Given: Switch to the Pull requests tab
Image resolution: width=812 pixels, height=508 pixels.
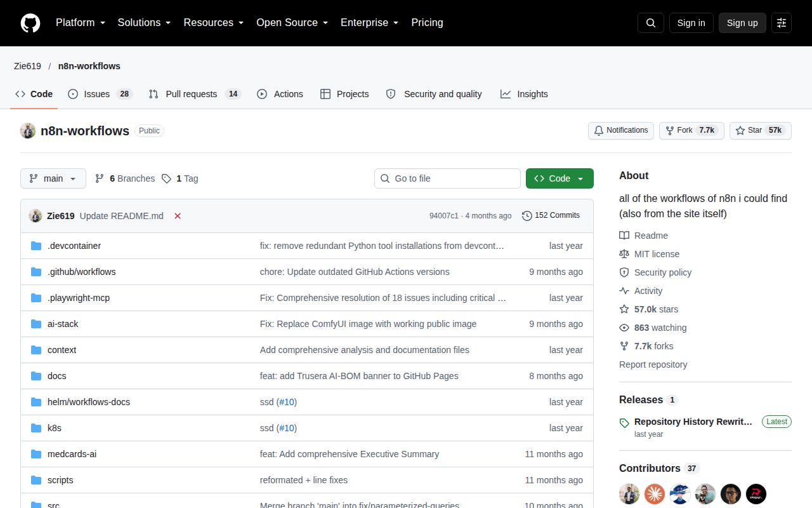Looking at the screenshot, I should [x=195, y=94].
